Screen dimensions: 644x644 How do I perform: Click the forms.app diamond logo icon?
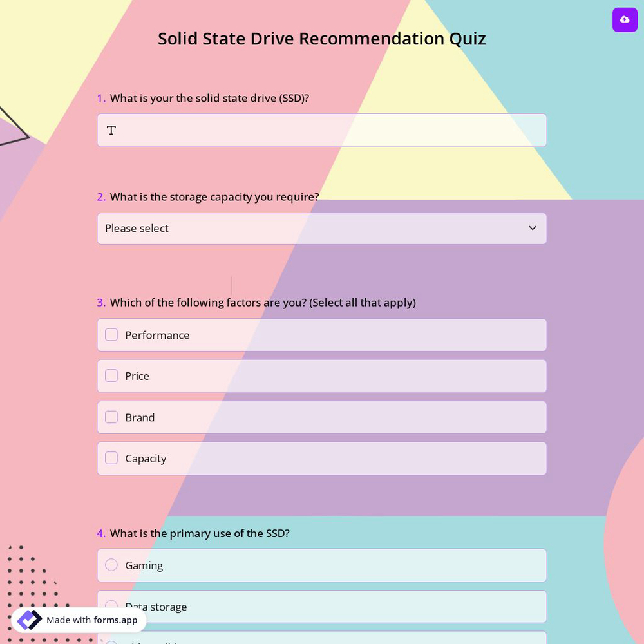pyautogui.click(x=29, y=620)
